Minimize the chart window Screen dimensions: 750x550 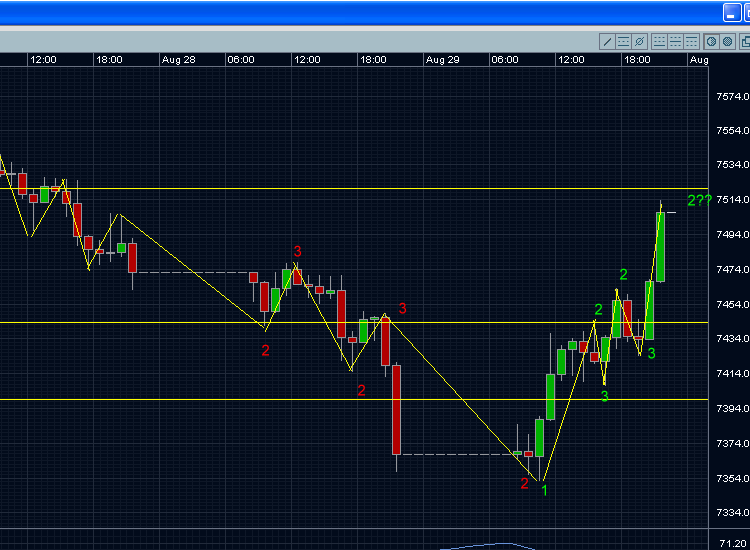(731, 13)
